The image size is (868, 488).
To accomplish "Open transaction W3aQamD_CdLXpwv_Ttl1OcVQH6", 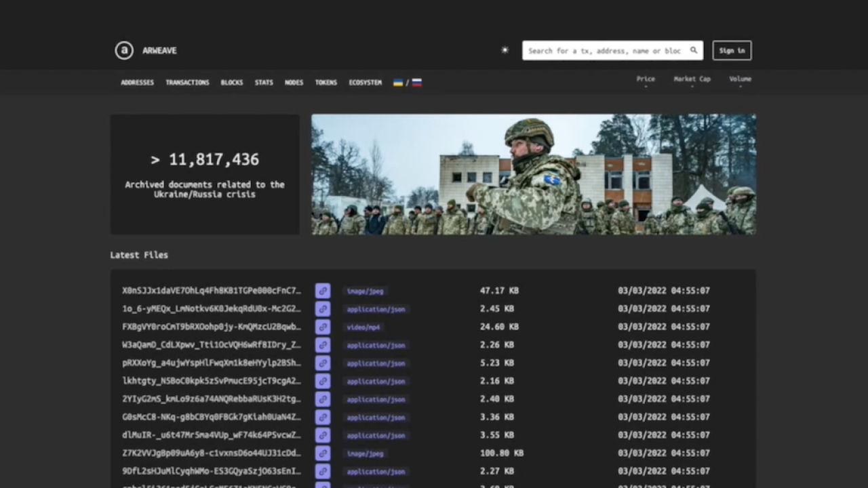I will click(x=212, y=345).
